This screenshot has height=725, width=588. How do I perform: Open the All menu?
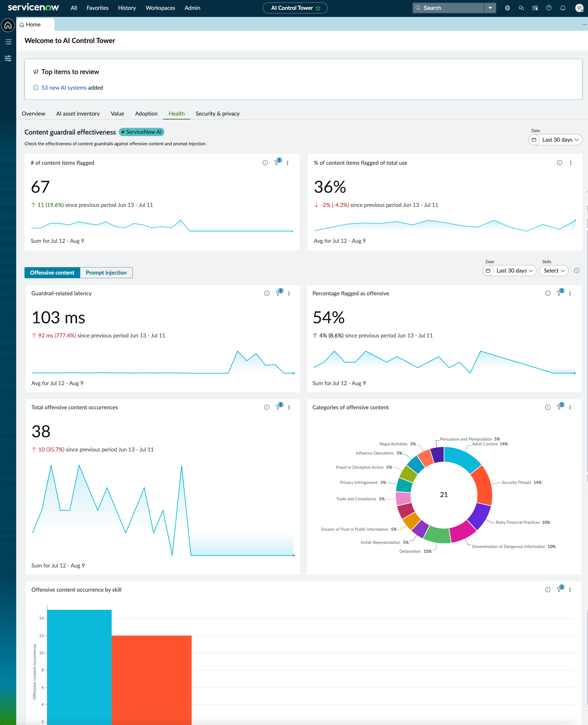pos(74,8)
